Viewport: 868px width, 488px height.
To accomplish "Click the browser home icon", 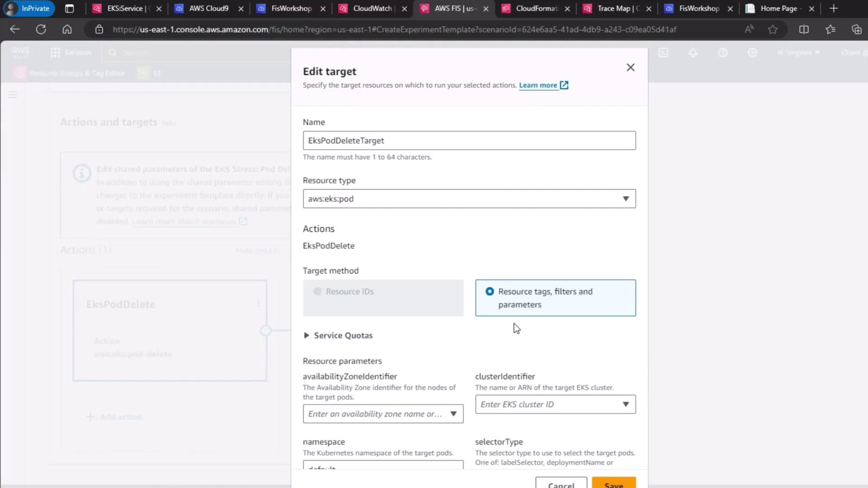I will click(67, 29).
